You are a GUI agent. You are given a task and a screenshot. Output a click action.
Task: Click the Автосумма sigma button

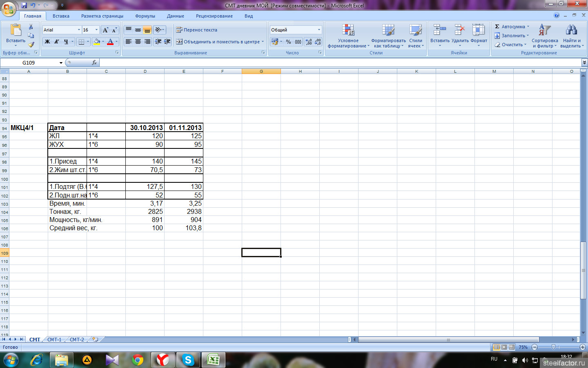(511, 27)
